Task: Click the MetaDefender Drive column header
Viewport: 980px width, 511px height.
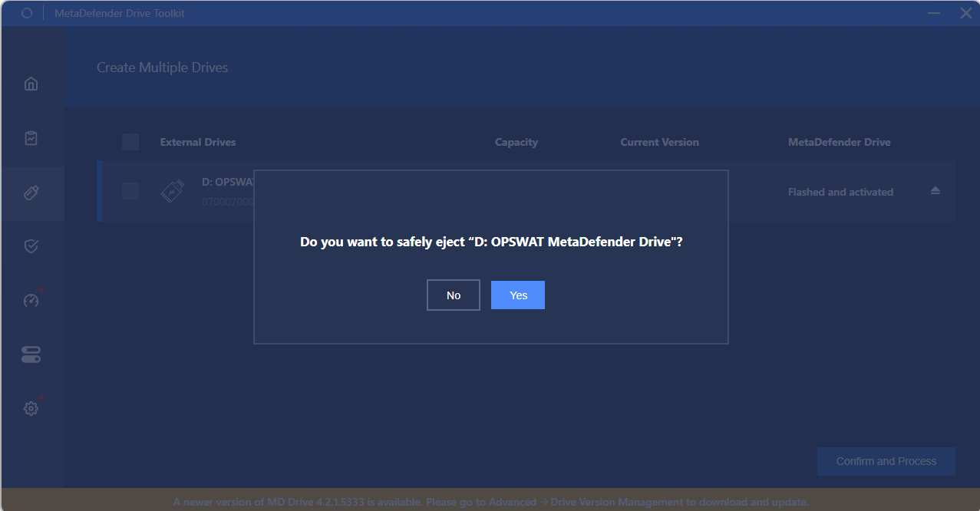Action: (x=840, y=142)
